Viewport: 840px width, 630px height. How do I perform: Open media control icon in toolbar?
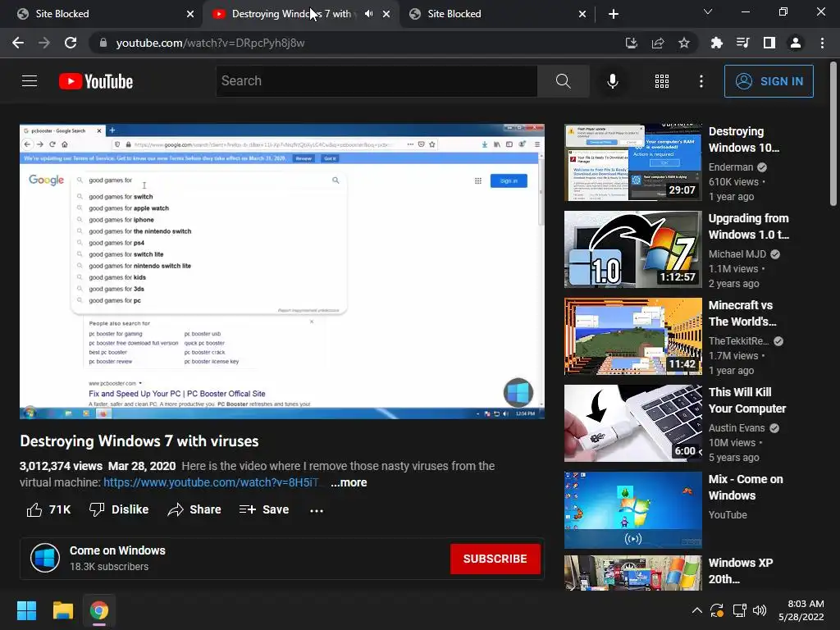tap(742, 43)
